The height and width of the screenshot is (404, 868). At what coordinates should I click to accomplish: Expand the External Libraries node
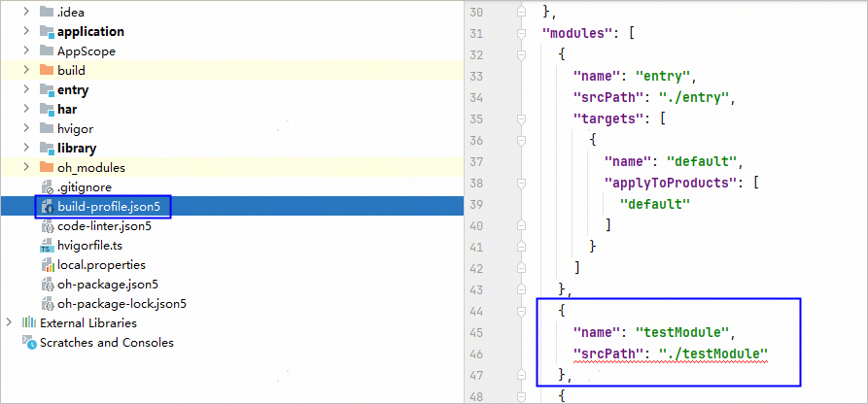[x=10, y=323]
